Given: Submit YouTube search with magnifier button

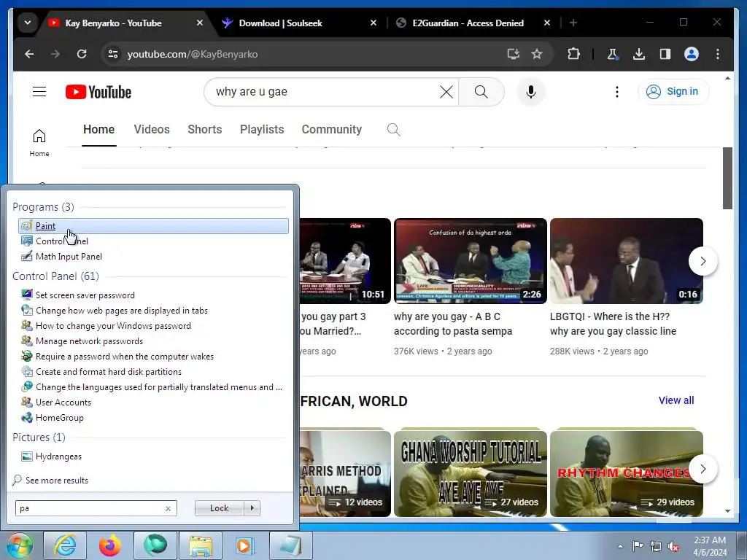Looking at the screenshot, I should click(481, 92).
